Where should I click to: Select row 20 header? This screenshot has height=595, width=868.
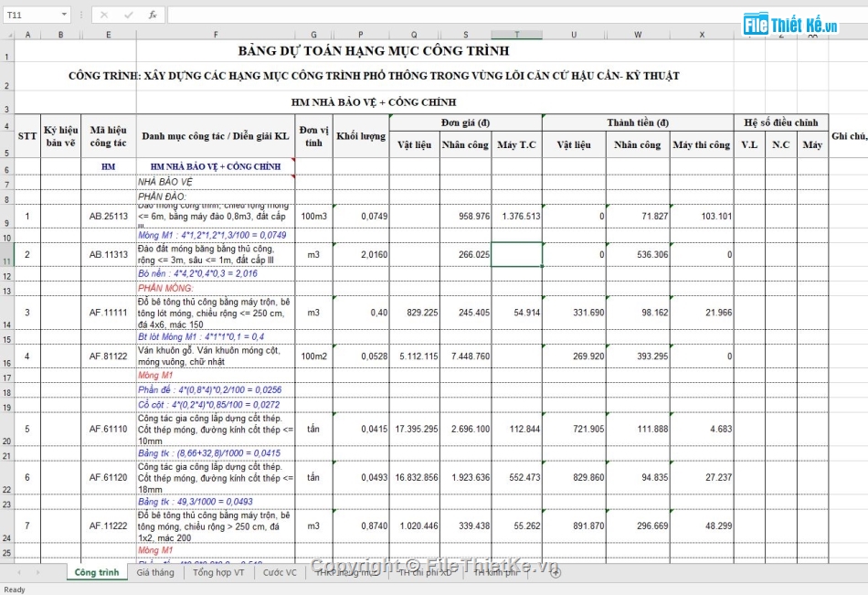pyautogui.click(x=7, y=430)
